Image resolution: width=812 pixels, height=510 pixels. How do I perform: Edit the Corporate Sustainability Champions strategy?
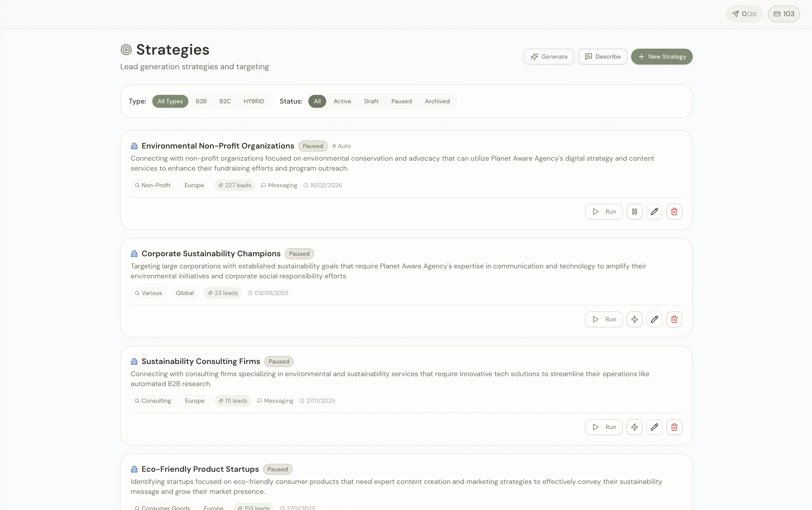click(x=654, y=319)
